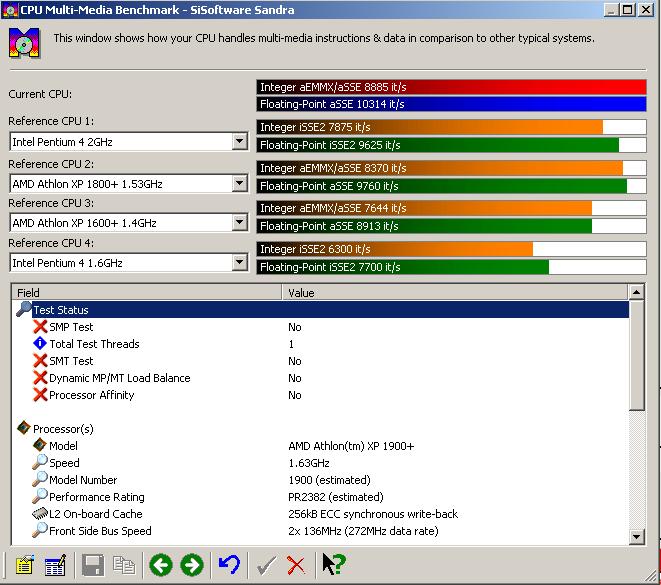Select the Test Status row
Screen dimensions: 661x585
pyautogui.click(x=61, y=310)
